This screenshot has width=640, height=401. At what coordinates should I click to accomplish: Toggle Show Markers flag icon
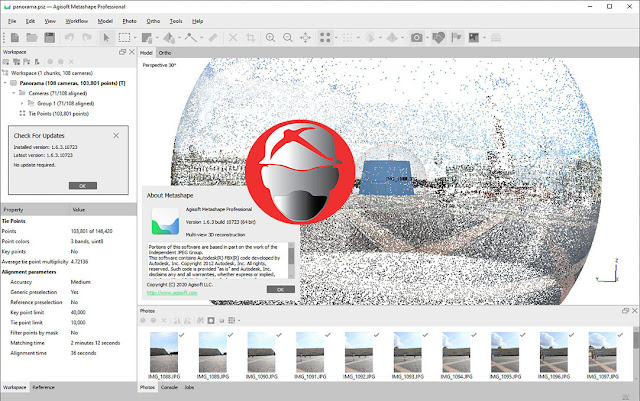(x=456, y=38)
